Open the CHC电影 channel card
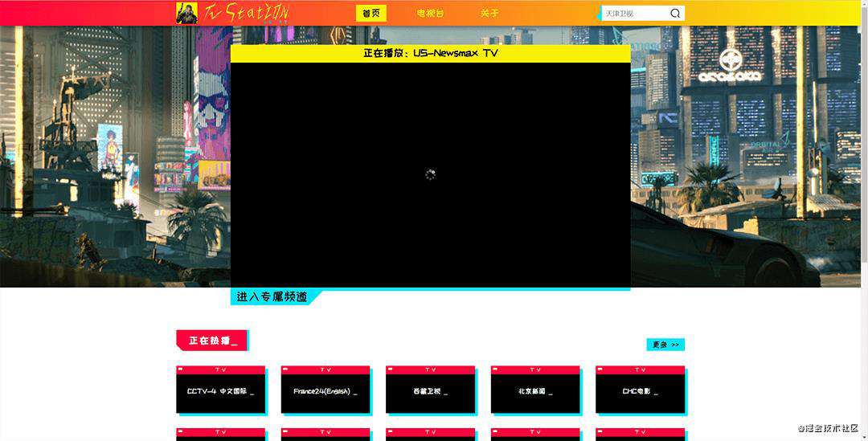Screen dimensions: 868x441 [640, 390]
